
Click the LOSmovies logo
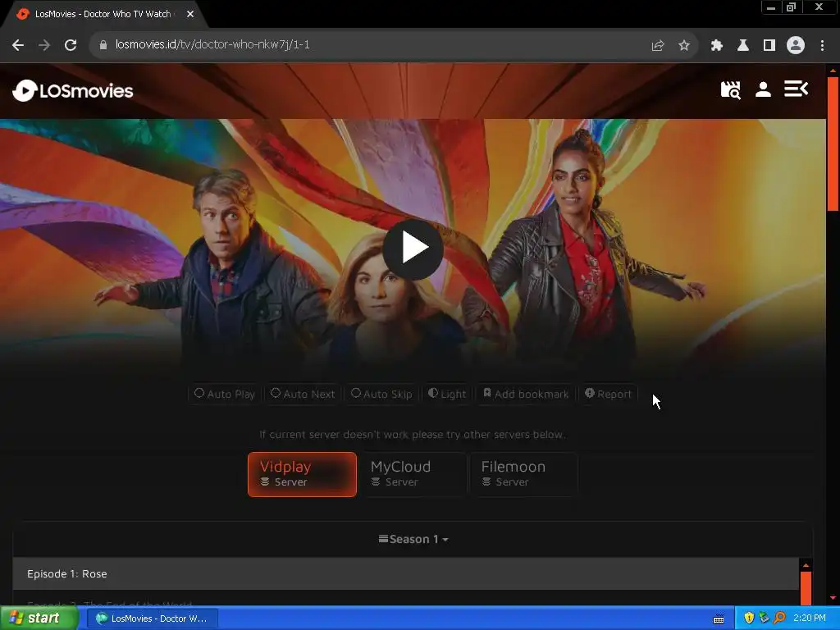click(x=73, y=91)
